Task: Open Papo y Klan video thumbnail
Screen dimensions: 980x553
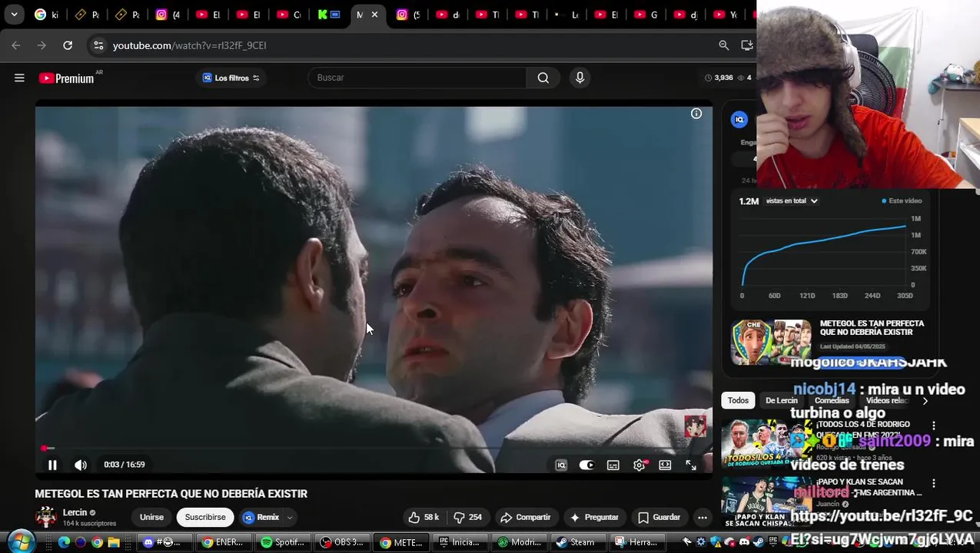Action: (766, 502)
